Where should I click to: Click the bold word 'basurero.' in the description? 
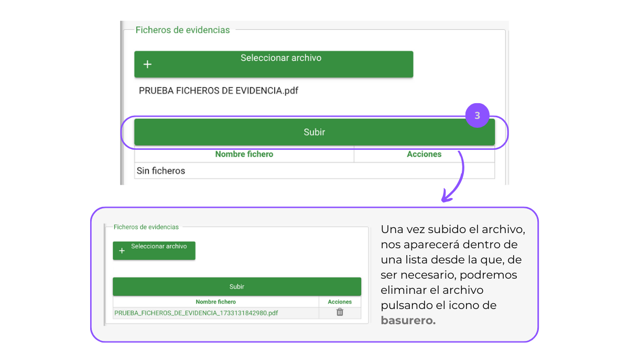[x=408, y=321]
